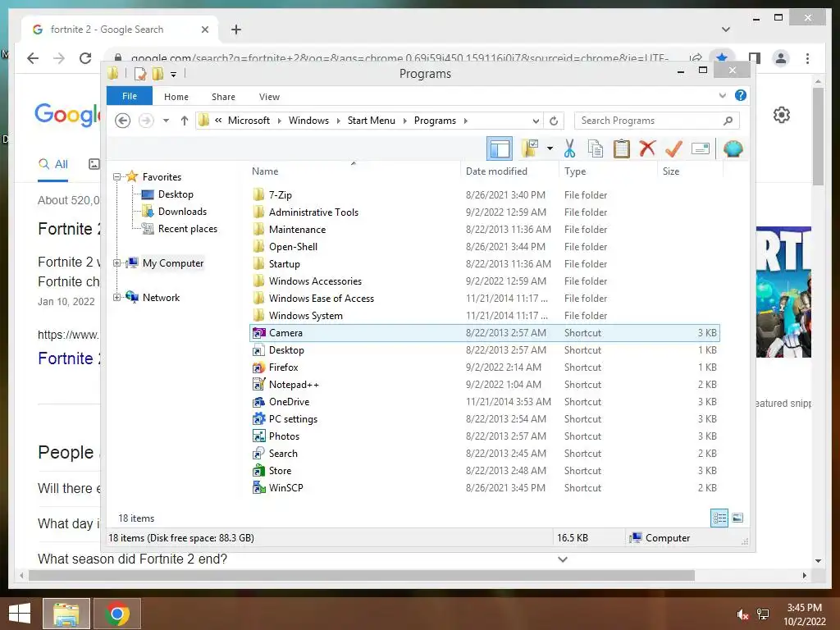Select the All tab in Google results
The image size is (840, 630).
tap(53, 164)
